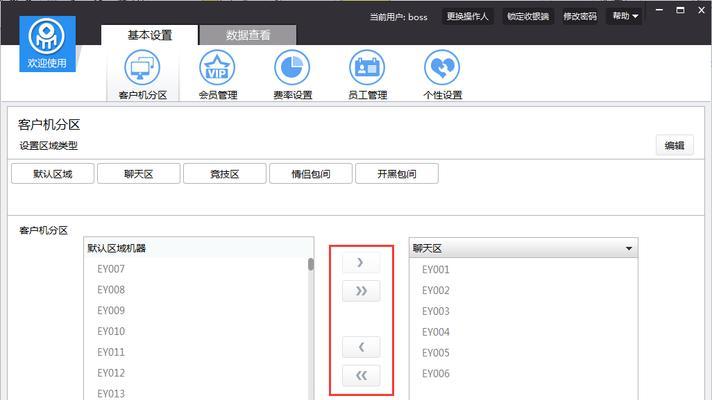The height and width of the screenshot is (400, 712).
Task: Expand the 聊天区 zone dropdown
Action: [524, 248]
